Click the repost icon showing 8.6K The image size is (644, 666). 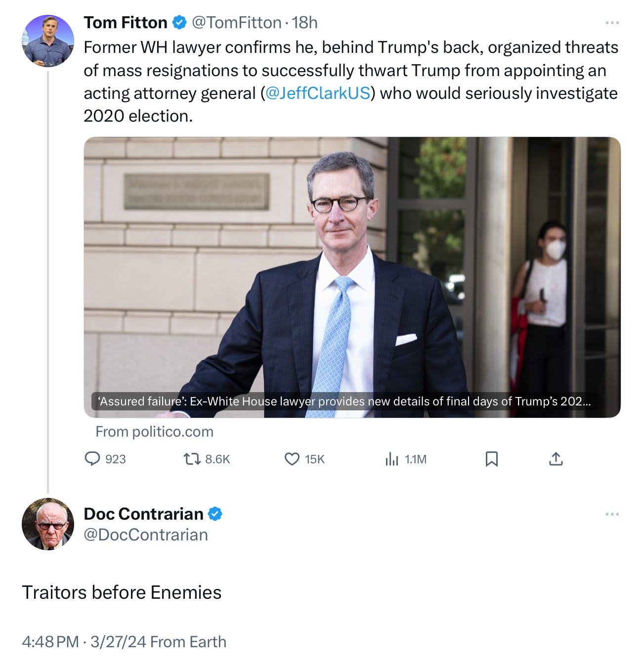(x=192, y=459)
